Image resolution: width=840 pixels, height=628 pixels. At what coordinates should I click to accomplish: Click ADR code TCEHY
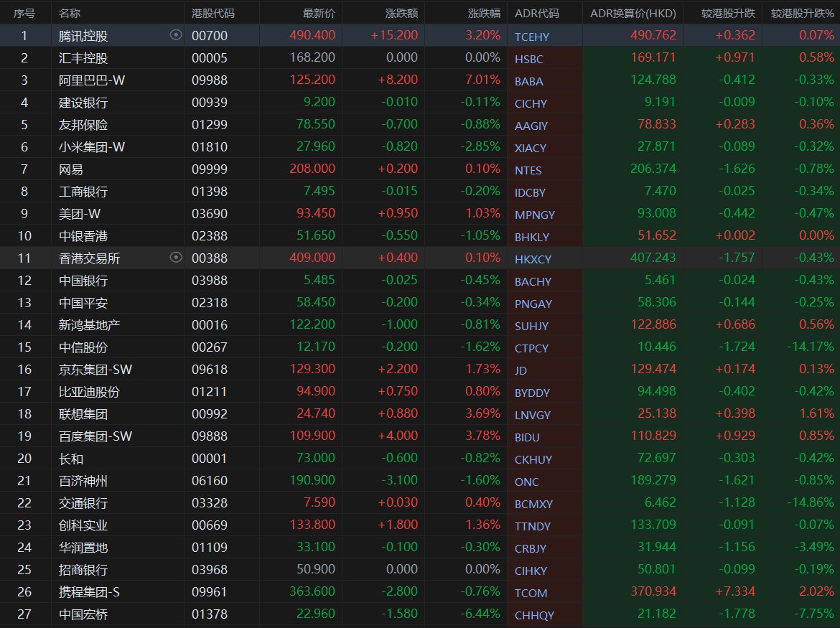532,37
